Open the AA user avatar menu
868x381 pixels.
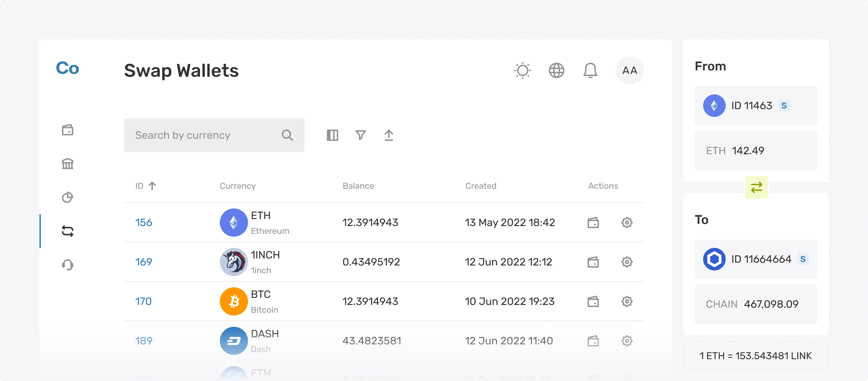(630, 70)
